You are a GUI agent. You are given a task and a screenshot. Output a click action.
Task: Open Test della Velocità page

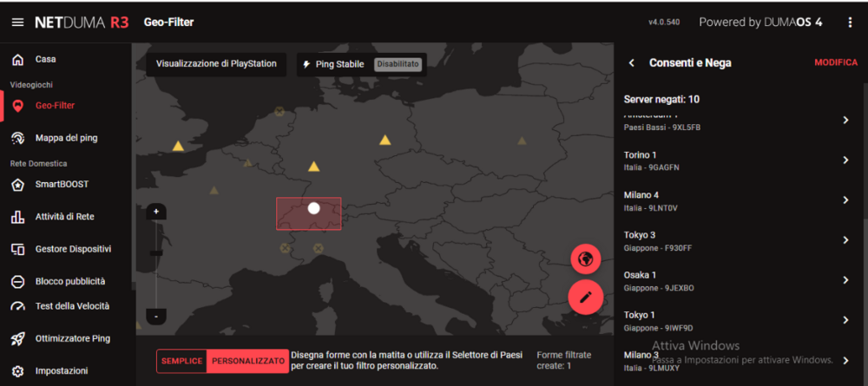(x=73, y=306)
